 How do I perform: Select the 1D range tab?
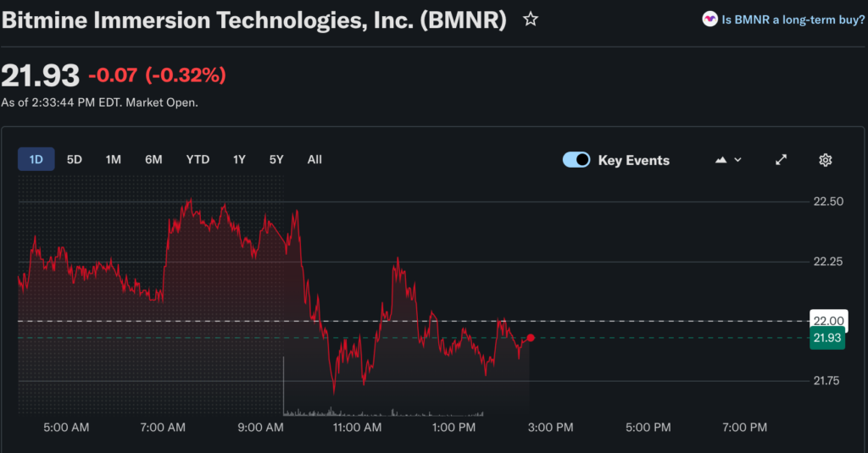click(x=36, y=159)
